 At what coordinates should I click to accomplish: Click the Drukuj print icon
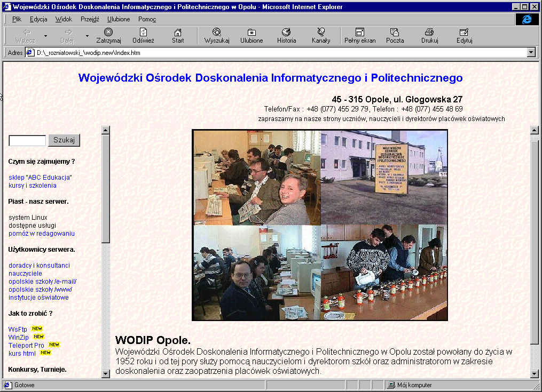point(429,33)
